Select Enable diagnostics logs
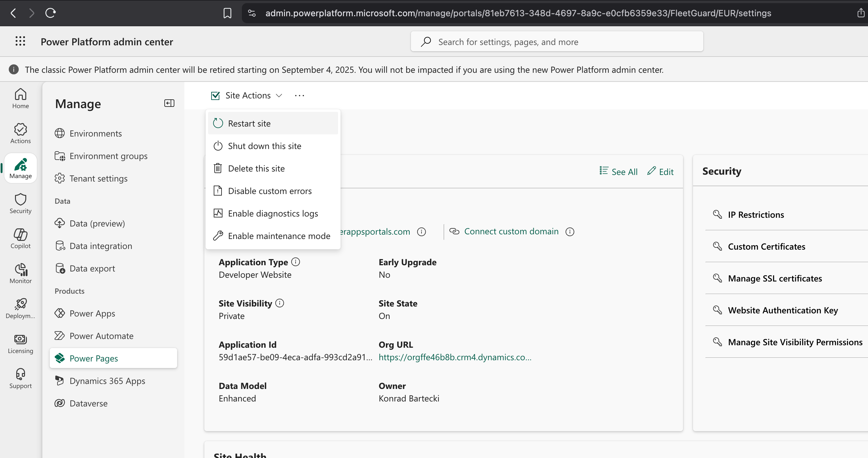The width and height of the screenshot is (868, 458). (273, 213)
